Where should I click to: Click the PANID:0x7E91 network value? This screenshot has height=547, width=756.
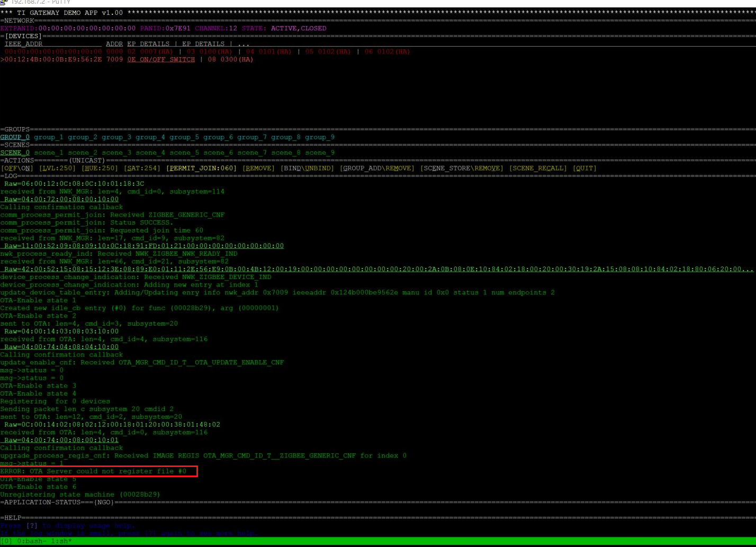click(x=165, y=29)
